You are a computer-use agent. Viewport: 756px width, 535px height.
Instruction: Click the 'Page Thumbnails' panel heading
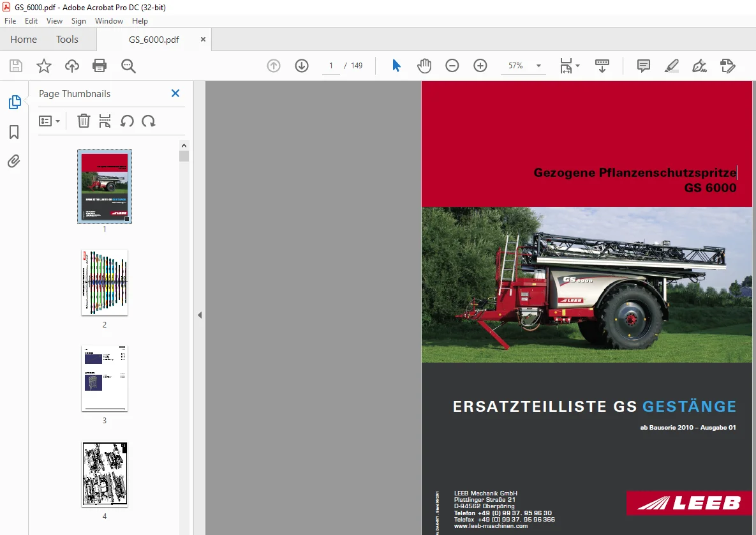pyautogui.click(x=75, y=94)
